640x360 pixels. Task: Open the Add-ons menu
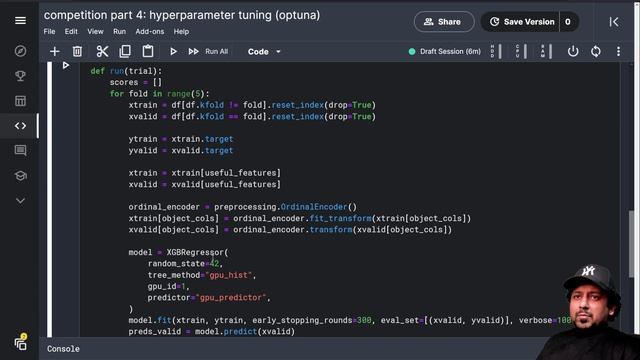coord(149,31)
